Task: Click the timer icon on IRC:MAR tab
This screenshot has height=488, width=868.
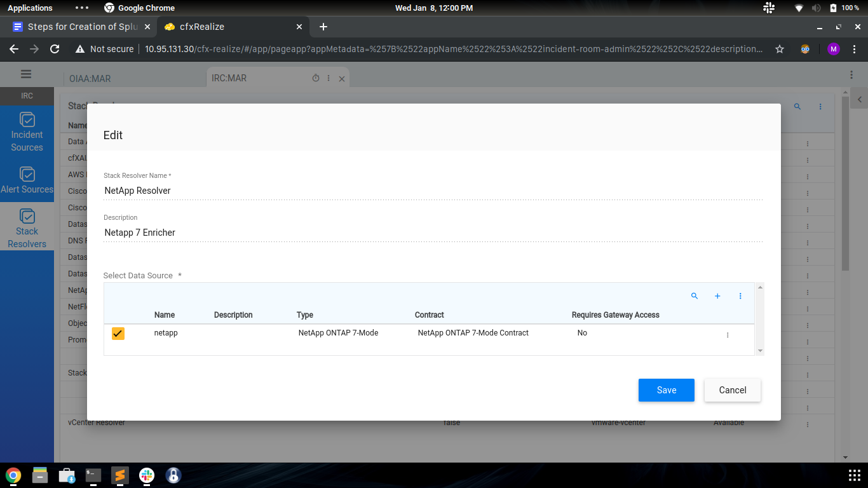Action: [316, 78]
